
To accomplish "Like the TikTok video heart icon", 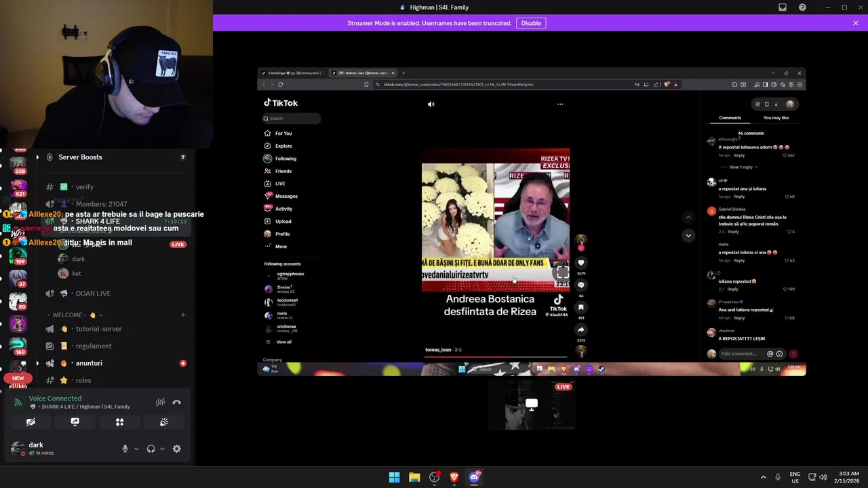I will [580, 263].
